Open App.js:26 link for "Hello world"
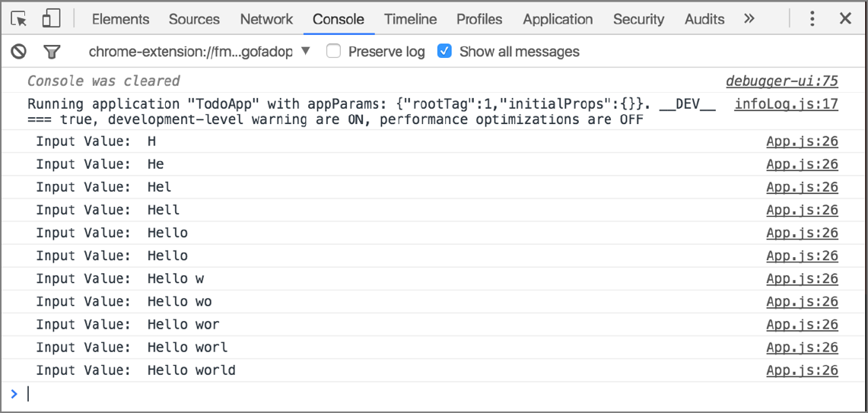 (802, 370)
